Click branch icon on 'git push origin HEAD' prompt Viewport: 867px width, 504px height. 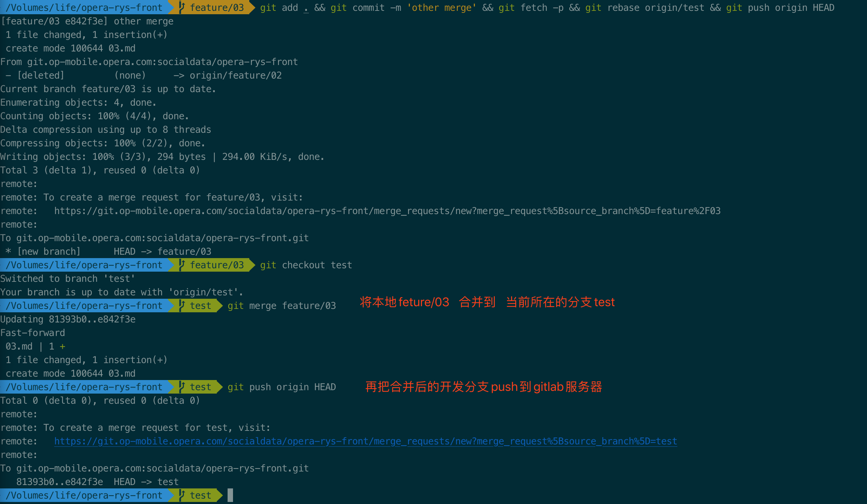click(x=182, y=387)
